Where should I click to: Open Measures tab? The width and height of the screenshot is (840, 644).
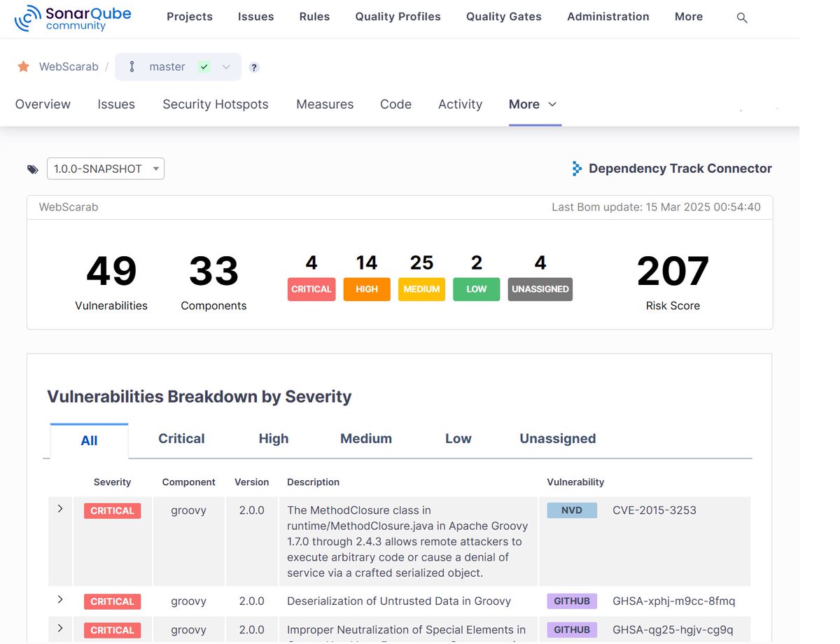tap(325, 104)
